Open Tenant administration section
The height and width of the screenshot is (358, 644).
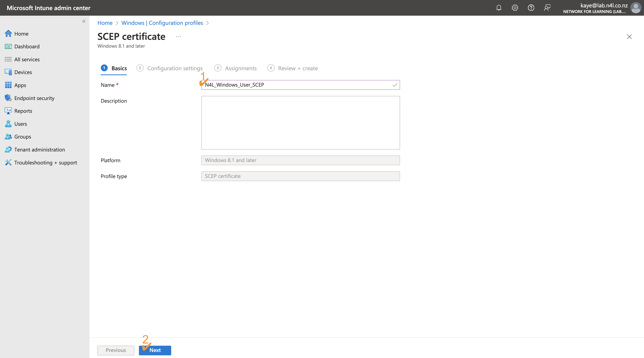pos(39,149)
